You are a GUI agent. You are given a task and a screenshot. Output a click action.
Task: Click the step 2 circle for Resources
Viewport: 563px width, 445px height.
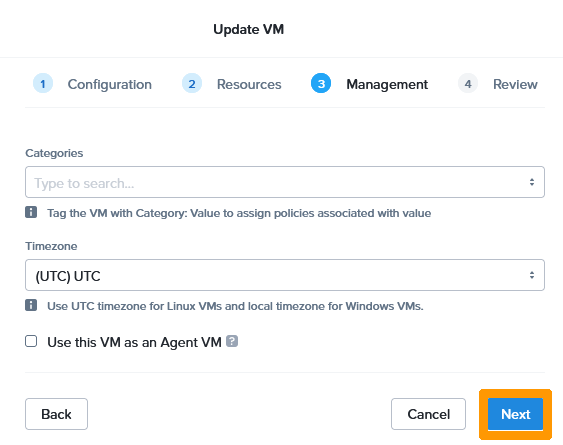click(x=192, y=84)
